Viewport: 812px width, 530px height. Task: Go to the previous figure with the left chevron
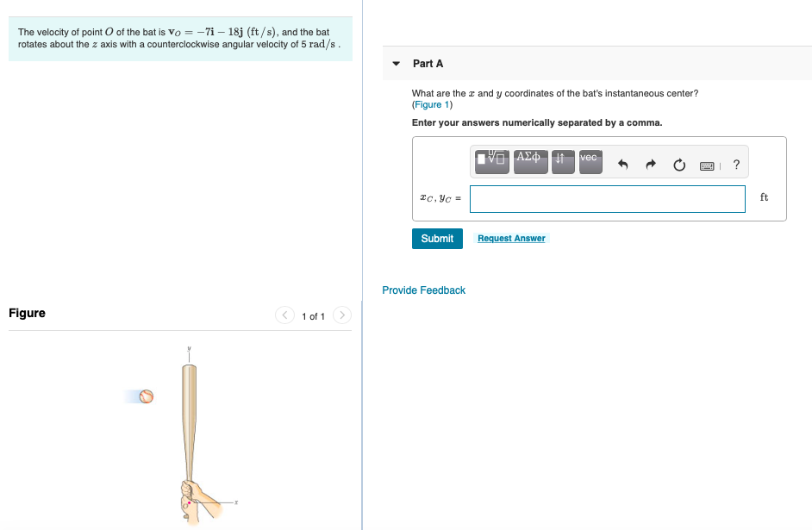284,315
